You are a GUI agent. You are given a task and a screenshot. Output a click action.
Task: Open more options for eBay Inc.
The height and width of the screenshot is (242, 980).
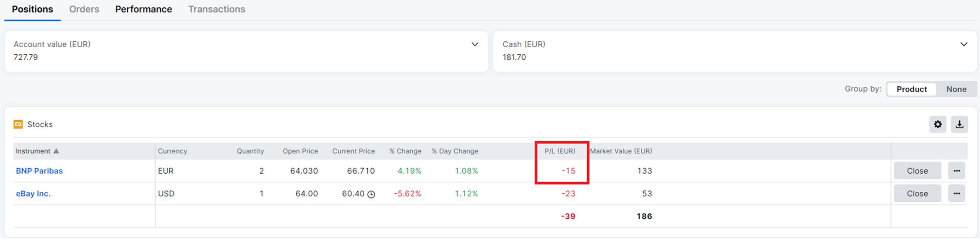[956, 194]
